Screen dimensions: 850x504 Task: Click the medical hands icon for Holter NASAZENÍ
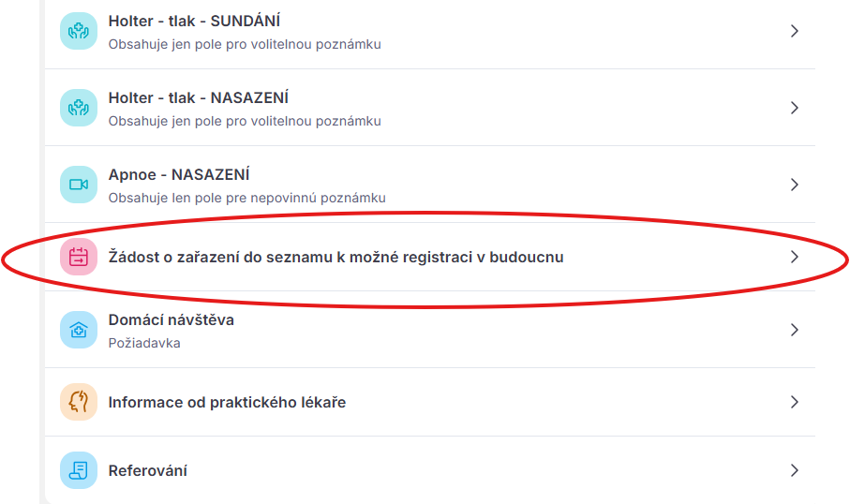click(x=79, y=108)
